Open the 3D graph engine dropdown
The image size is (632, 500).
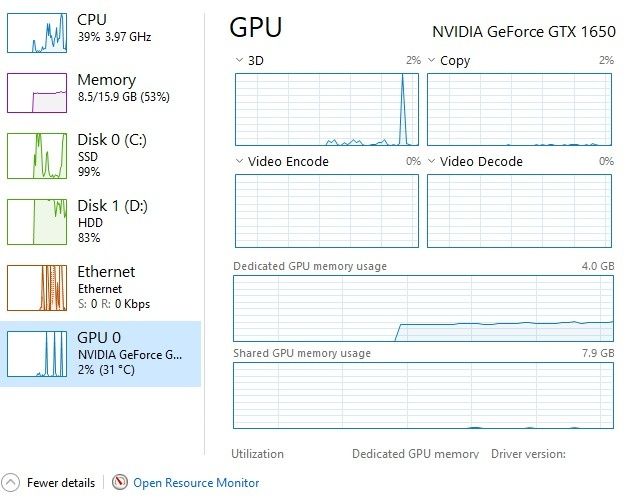(x=239, y=61)
